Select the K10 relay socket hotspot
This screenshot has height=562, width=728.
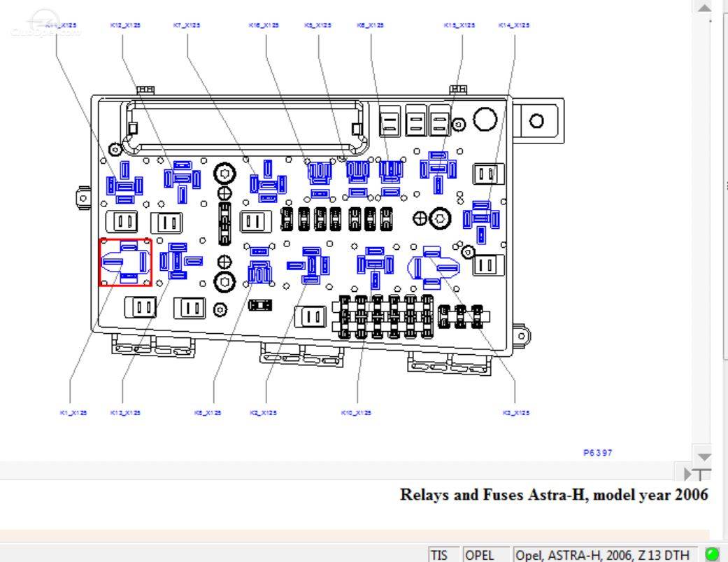375,267
